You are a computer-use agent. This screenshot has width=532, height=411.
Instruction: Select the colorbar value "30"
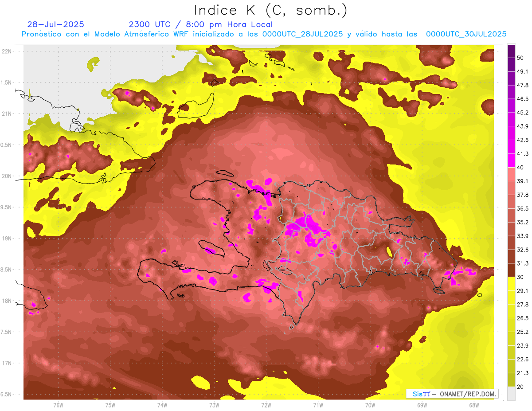(x=520, y=277)
